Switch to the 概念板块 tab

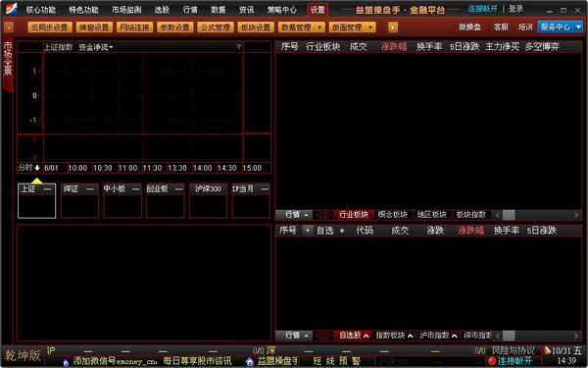pos(393,215)
